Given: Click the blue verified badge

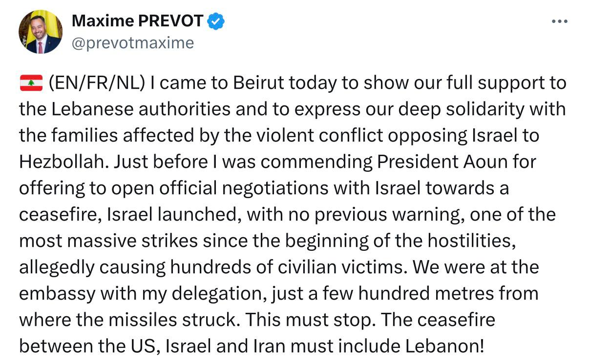Looking at the screenshot, I should tap(216, 21).
